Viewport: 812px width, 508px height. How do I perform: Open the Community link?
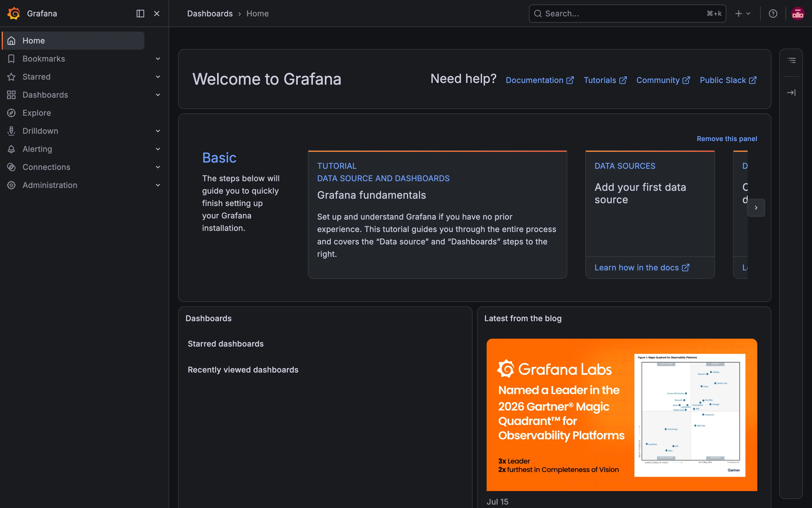(663, 80)
